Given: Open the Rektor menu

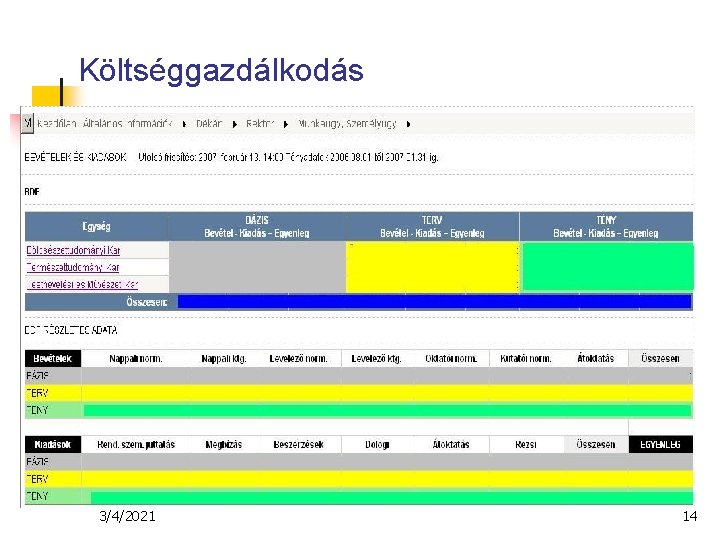Looking at the screenshot, I should 260,124.
